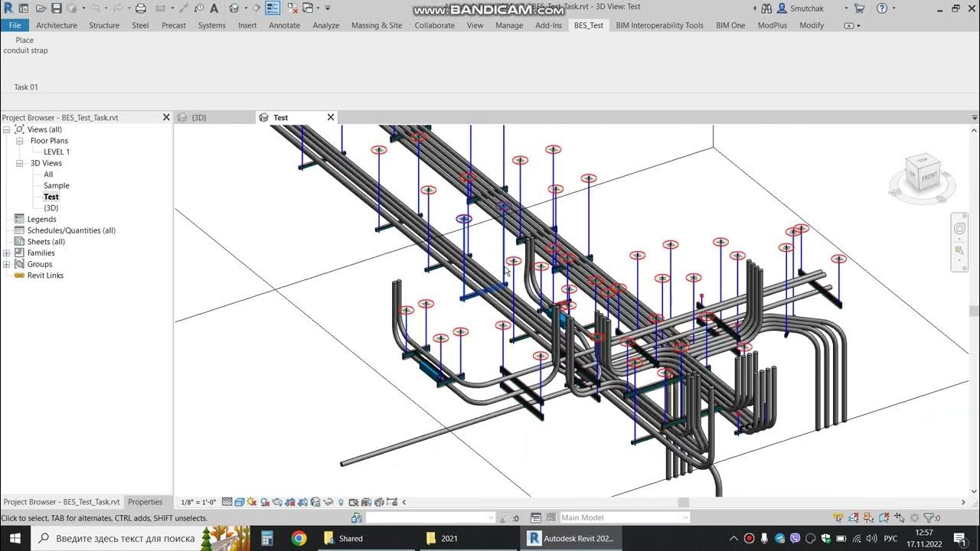Open the Annotate ribbon tab
980x551 pixels.
coord(284,25)
